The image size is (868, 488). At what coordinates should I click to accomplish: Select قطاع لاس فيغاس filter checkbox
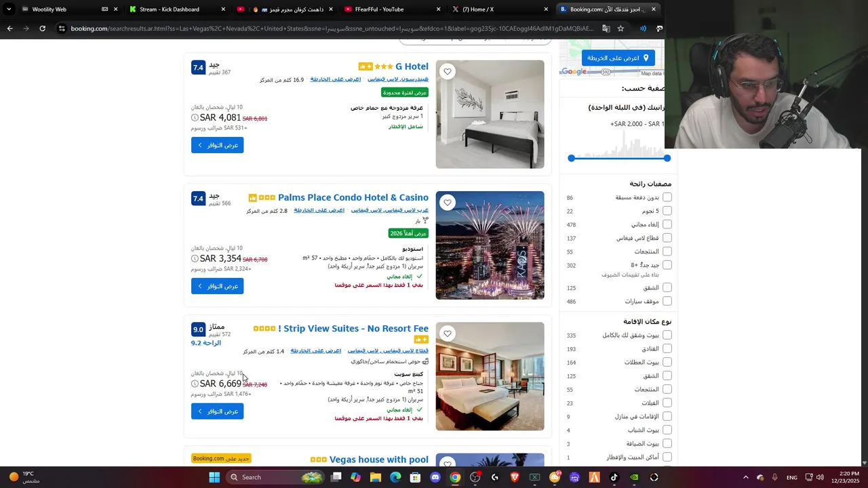(667, 238)
